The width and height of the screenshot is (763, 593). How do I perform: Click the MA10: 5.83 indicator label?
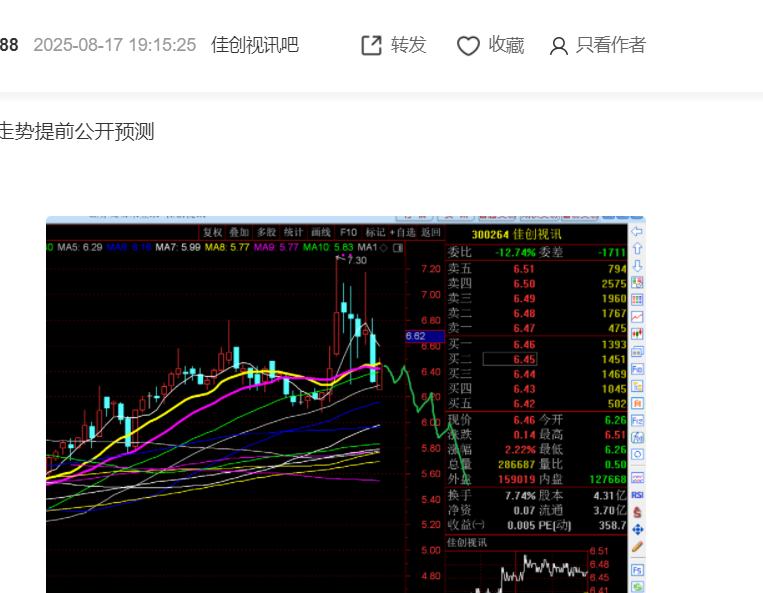pyautogui.click(x=328, y=248)
